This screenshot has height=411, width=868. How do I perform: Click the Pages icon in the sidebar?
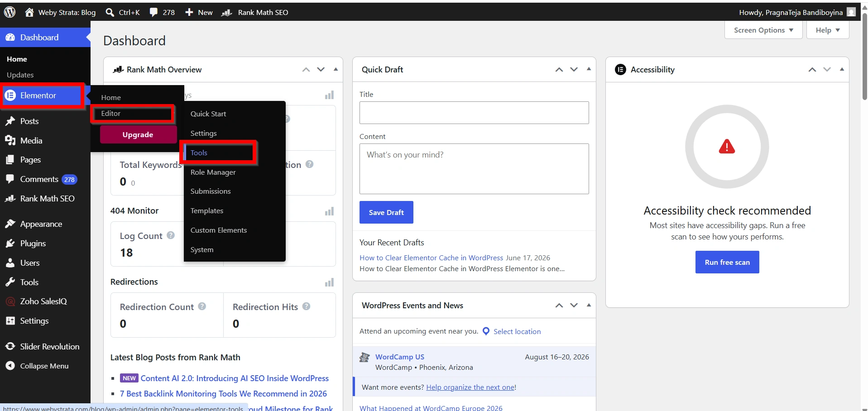pos(10,160)
